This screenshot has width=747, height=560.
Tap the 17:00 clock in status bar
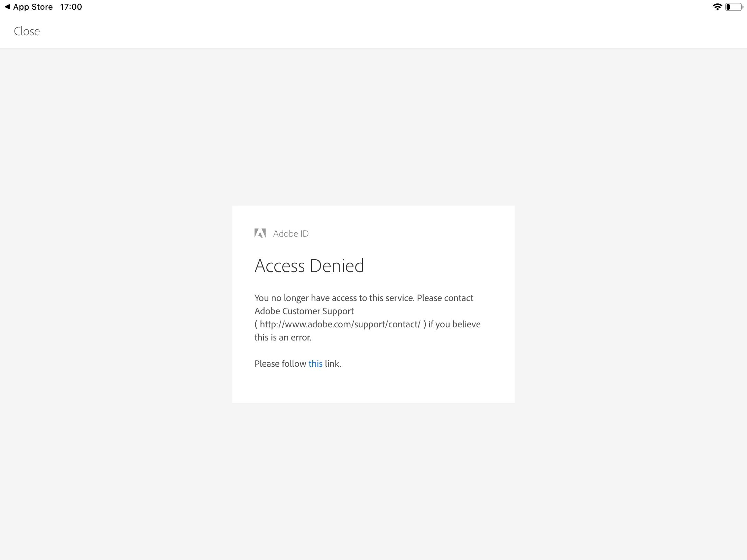tap(71, 7)
